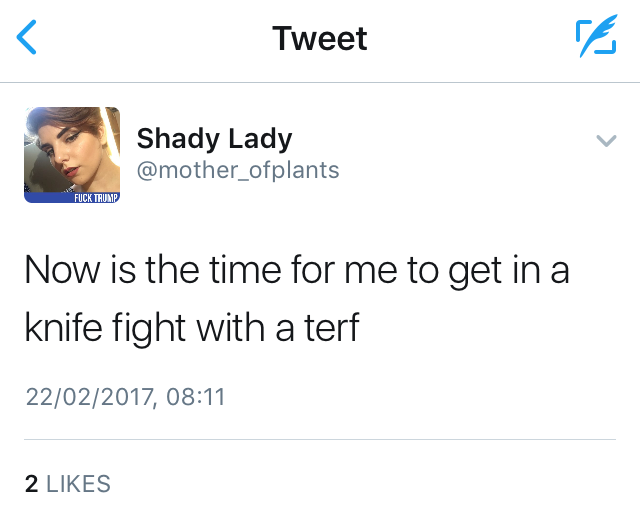Tap the tweet text about a knife fight
This screenshot has height=522, width=640.
click(296, 299)
